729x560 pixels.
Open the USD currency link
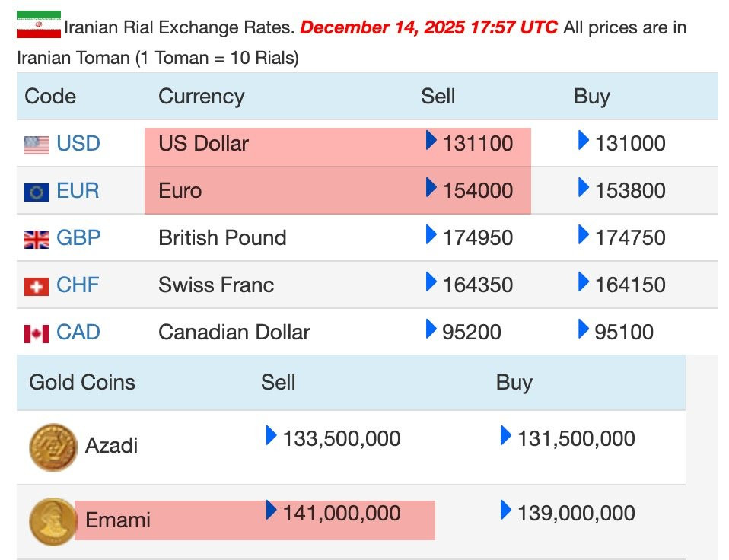(x=78, y=143)
